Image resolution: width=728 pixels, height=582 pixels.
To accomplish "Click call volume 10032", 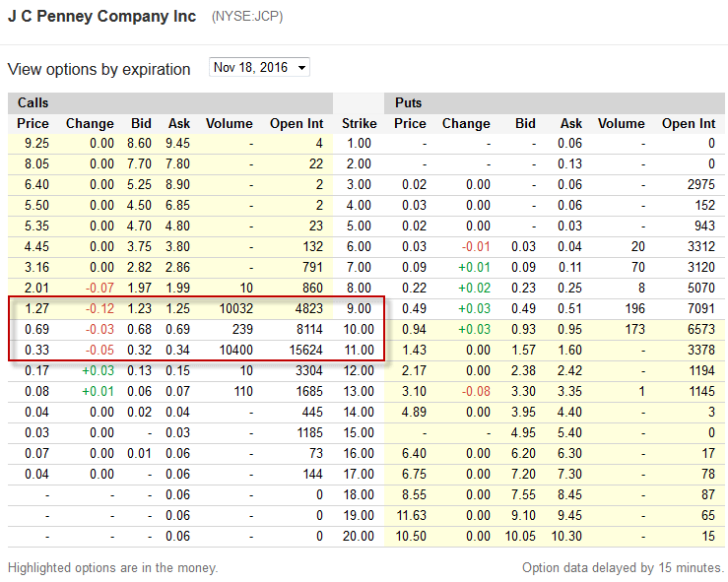I will 235,308.
